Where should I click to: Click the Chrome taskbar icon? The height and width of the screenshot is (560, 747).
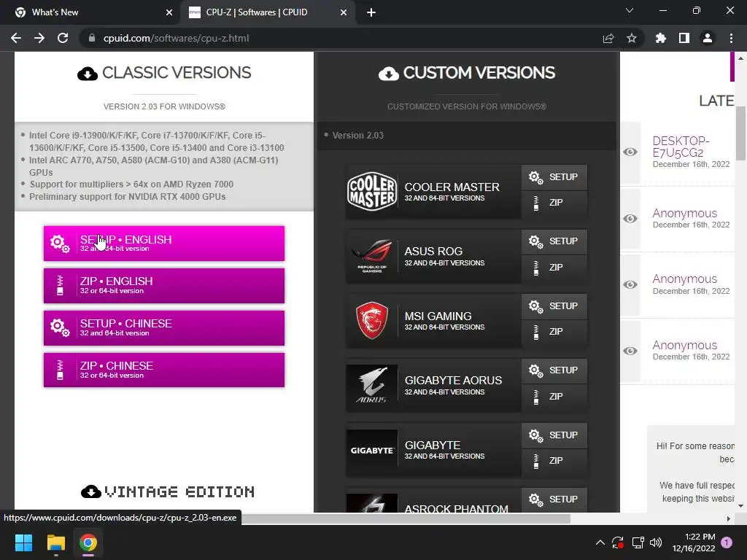tap(88, 542)
